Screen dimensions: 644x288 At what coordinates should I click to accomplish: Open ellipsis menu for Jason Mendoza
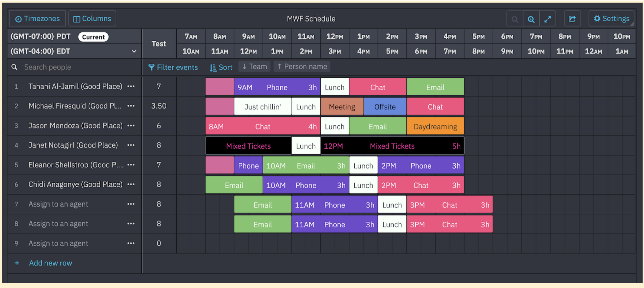[131, 126]
